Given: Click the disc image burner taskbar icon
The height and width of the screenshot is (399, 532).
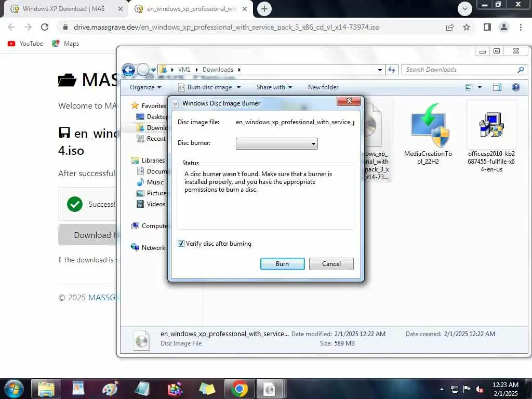Looking at the screenshot, I should click(x=270, y=389).
